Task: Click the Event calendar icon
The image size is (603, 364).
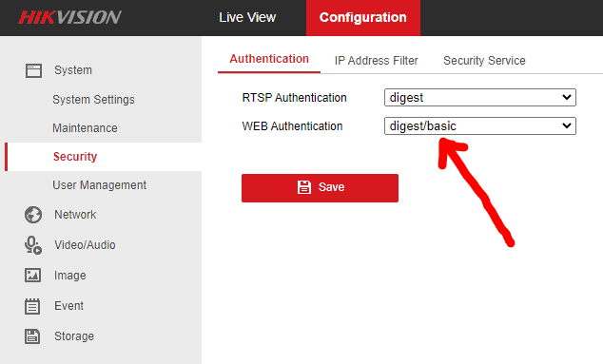Action: tap(32, 306)
